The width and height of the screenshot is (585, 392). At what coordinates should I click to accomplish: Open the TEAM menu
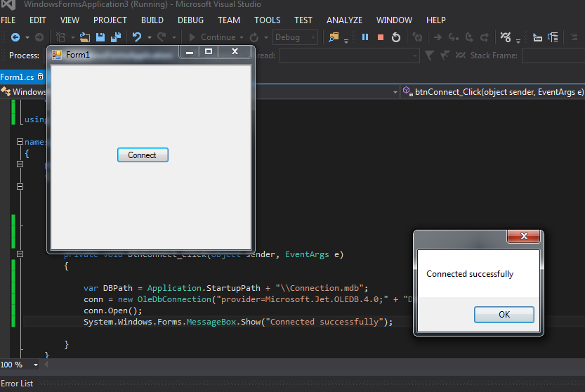pyautogui.click(x=229, y=20)
